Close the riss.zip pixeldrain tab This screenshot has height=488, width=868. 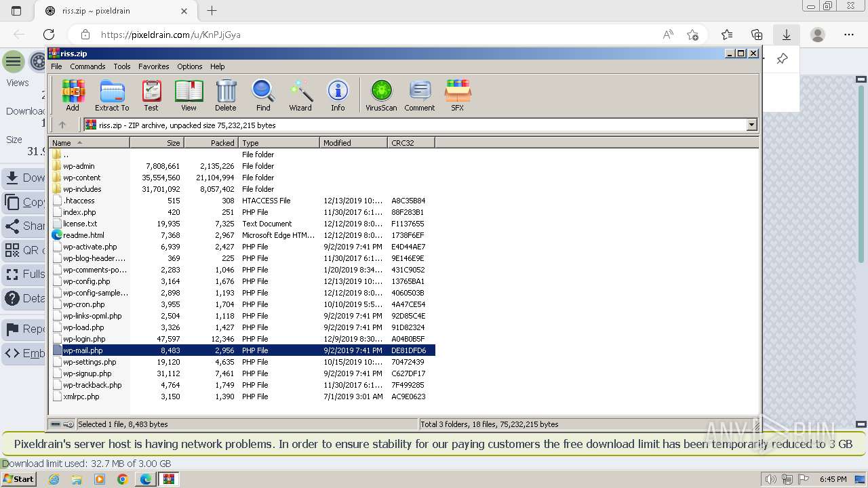point(184,11)
